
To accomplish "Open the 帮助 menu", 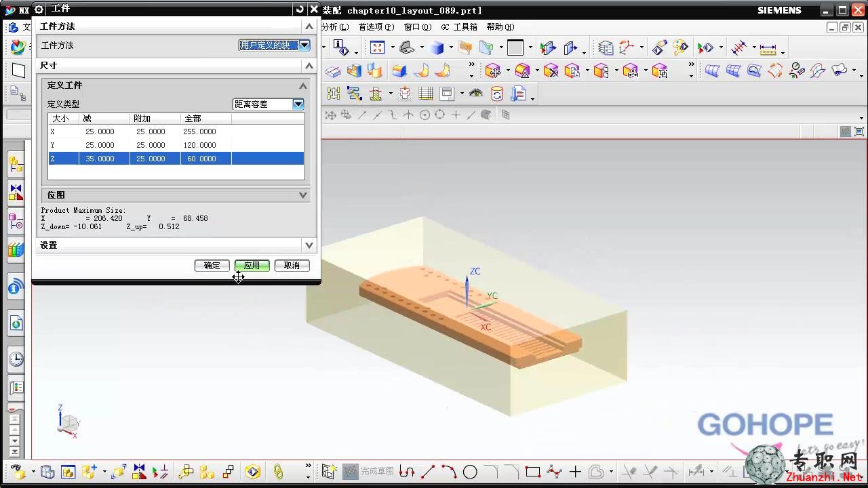I will [500, 27].
